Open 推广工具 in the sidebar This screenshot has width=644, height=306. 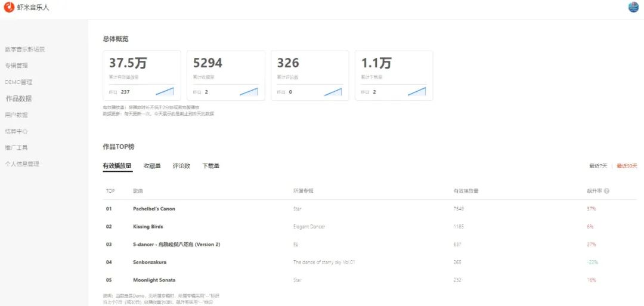[17, 147]
